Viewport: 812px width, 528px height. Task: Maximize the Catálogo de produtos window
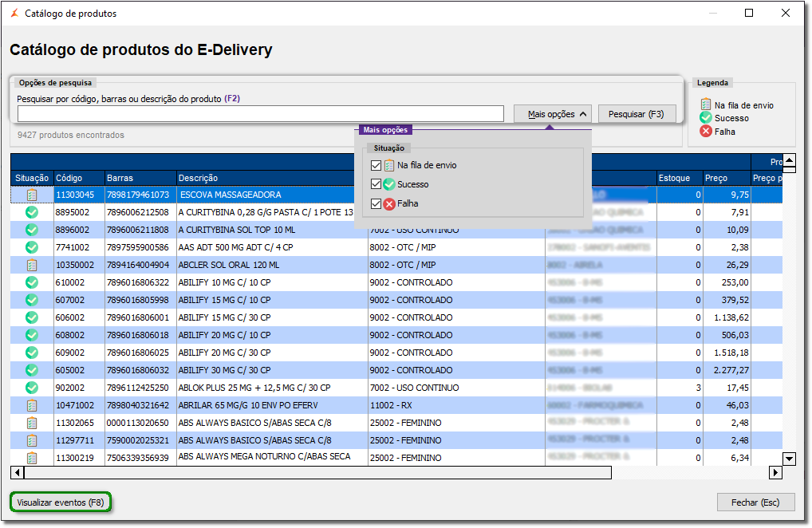click(x=749, y=13)
